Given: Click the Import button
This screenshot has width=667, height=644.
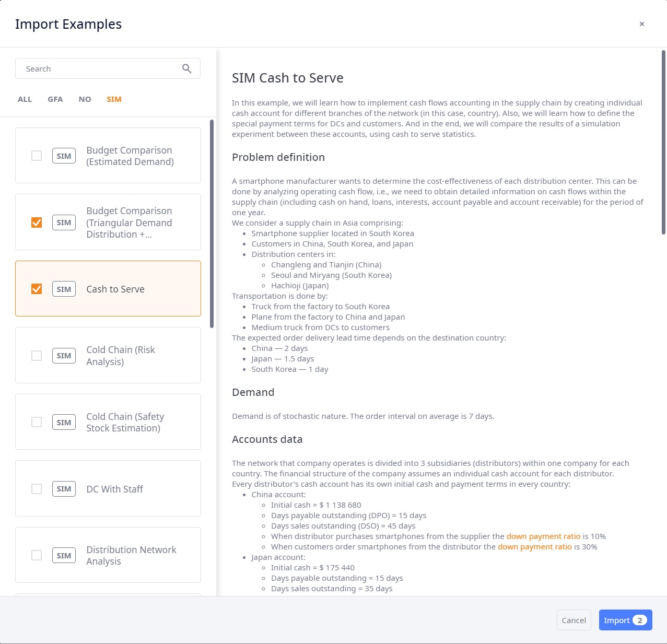Looking at the screenshot, I should tap(625, 620).
